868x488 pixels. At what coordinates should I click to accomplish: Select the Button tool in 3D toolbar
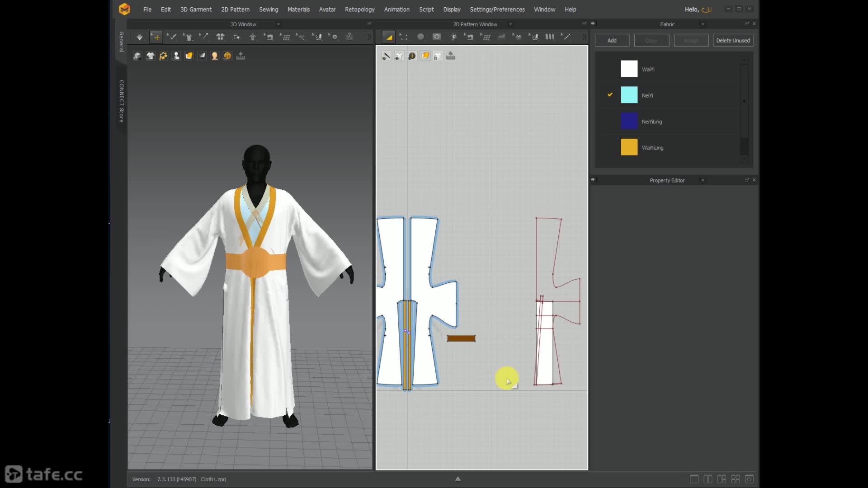coord(334,37)
